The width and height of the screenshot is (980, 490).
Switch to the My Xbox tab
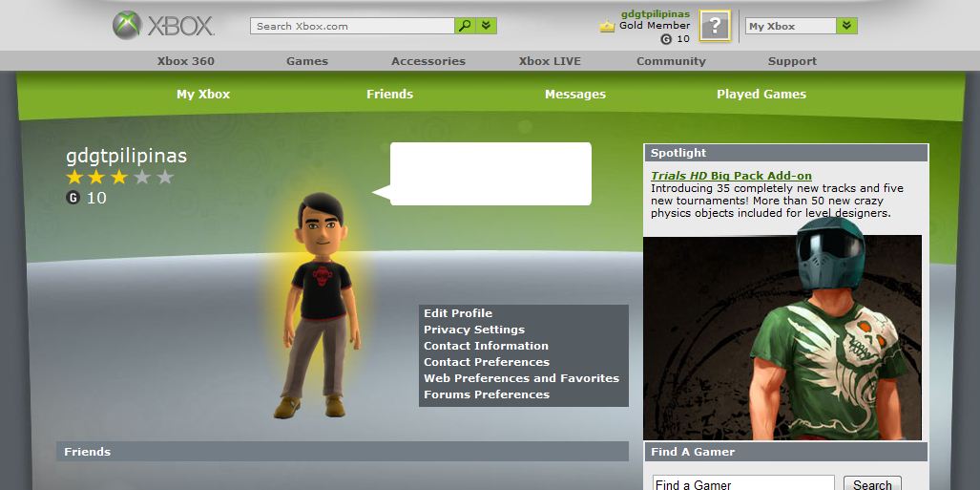click(x=203, y=94)
